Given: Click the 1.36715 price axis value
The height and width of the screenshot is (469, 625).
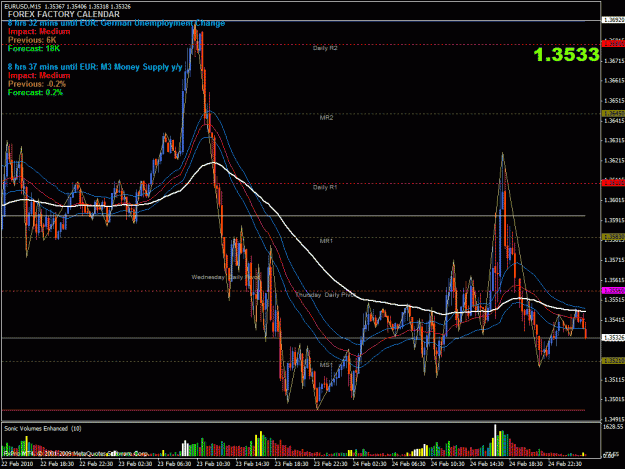Looking at the screenshot, I should coord(614,61).
